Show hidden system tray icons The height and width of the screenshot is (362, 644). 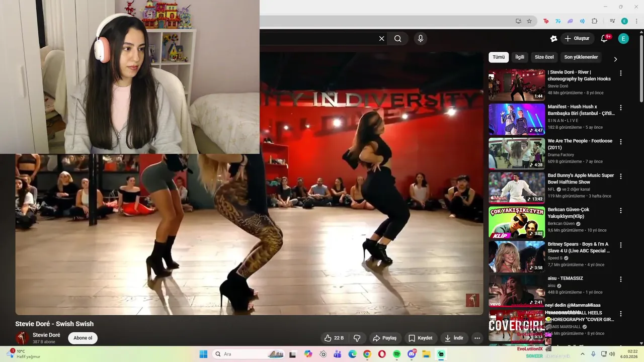583,354
